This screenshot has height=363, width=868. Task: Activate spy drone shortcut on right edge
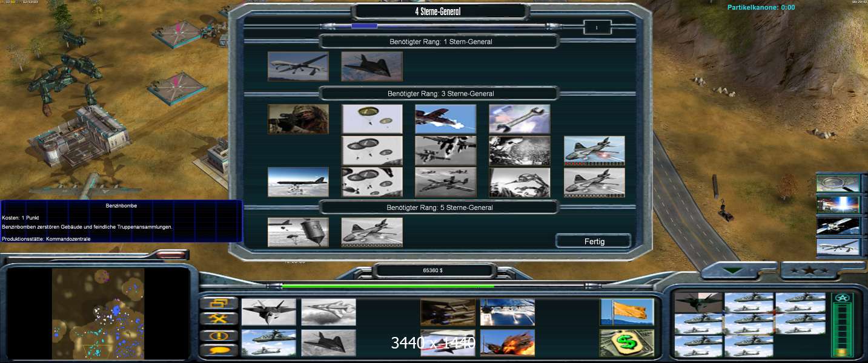(838, 247)
